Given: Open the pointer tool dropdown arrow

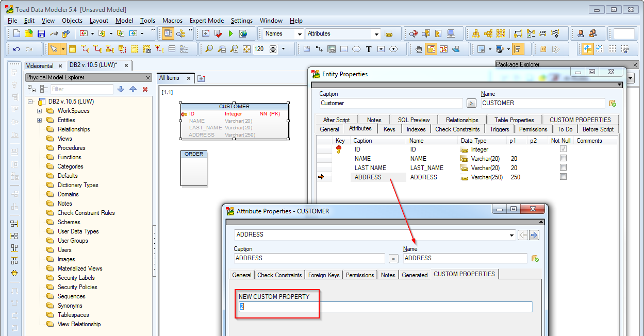Looking at the screenshot, I should [x=63, y=49].
